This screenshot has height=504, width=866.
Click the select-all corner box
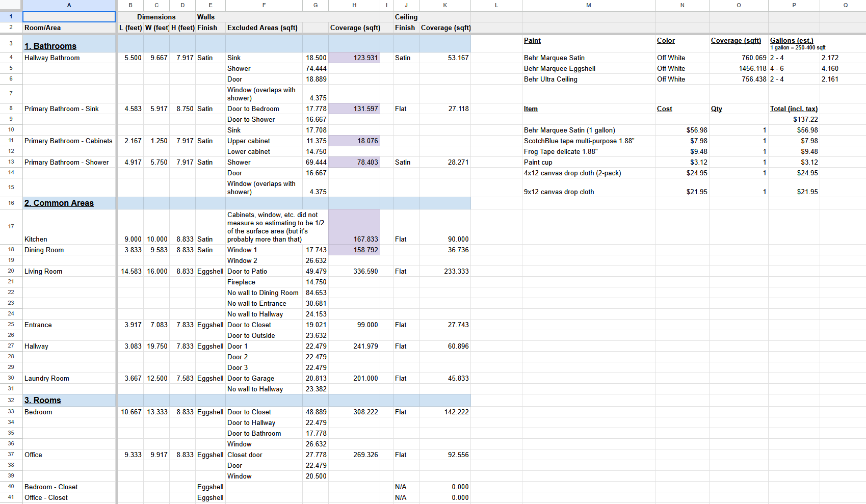tap(11, 5)
